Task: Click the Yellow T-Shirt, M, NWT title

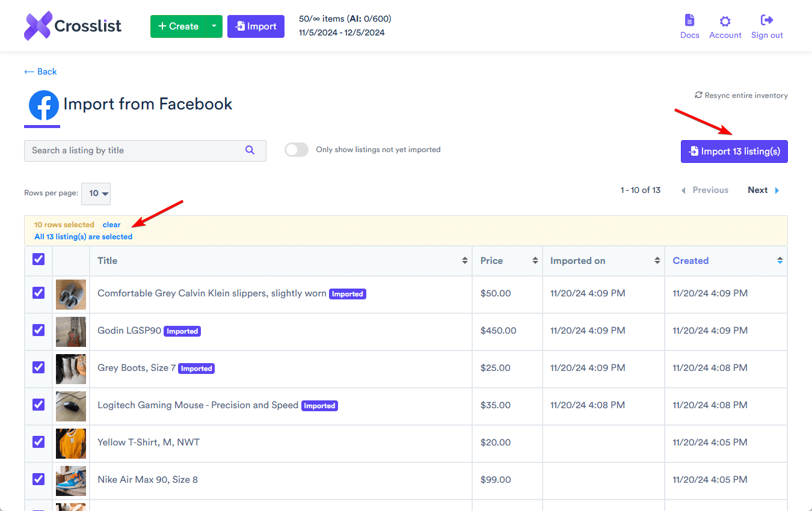Action: click(149, 442)
